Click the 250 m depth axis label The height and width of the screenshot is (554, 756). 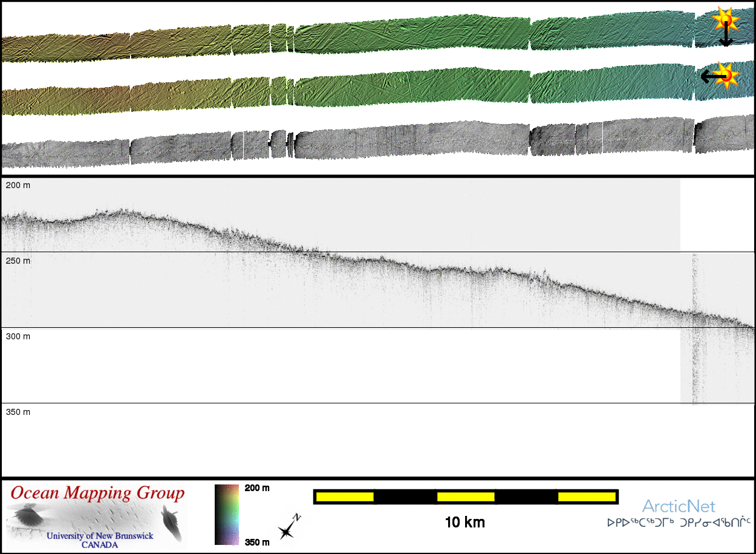18,261
